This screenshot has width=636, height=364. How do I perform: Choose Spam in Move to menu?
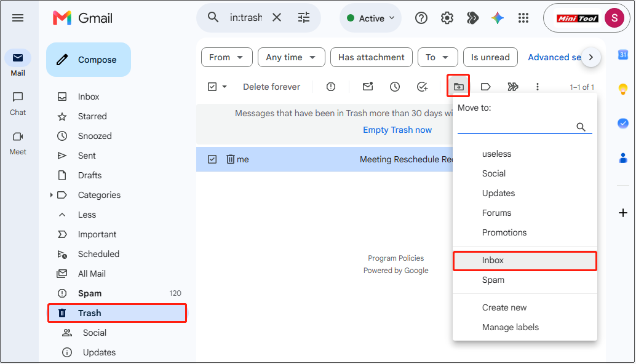[x=525, y=280]
